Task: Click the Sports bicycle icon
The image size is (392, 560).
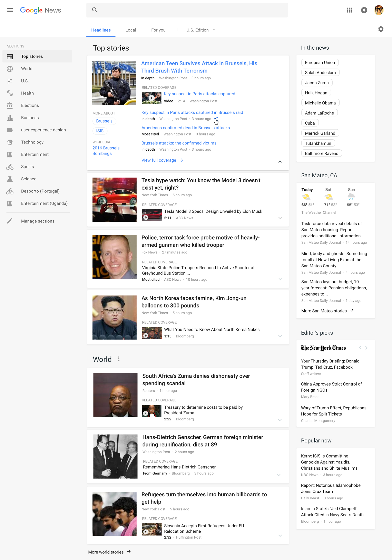Action: (x=10, y=167)
